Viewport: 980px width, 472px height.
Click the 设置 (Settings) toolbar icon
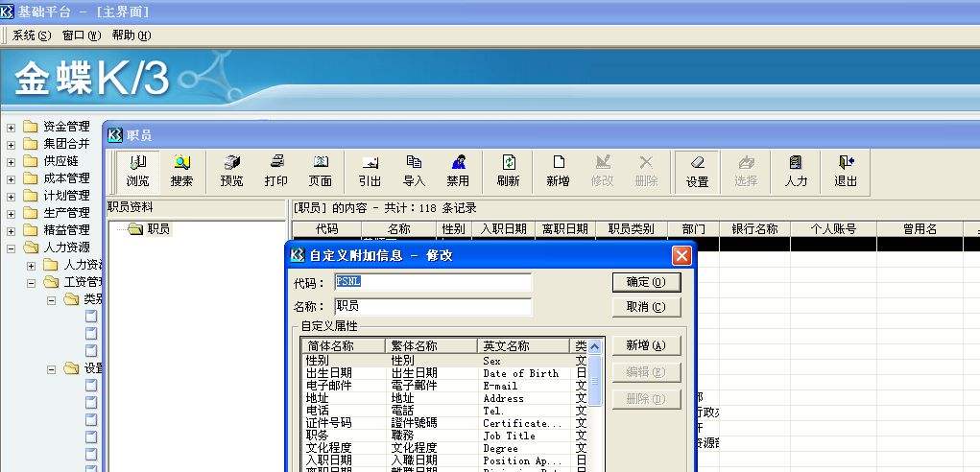(698, 172)
